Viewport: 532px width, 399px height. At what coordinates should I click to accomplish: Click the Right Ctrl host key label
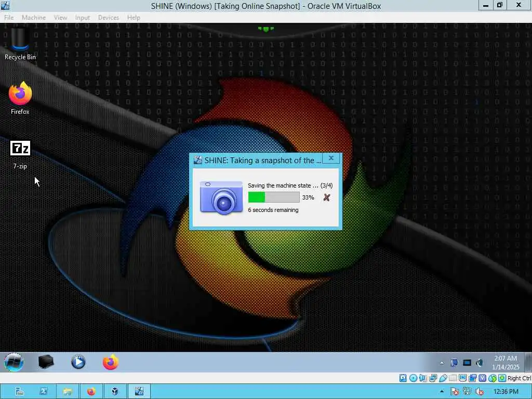(x=520, y=378)
